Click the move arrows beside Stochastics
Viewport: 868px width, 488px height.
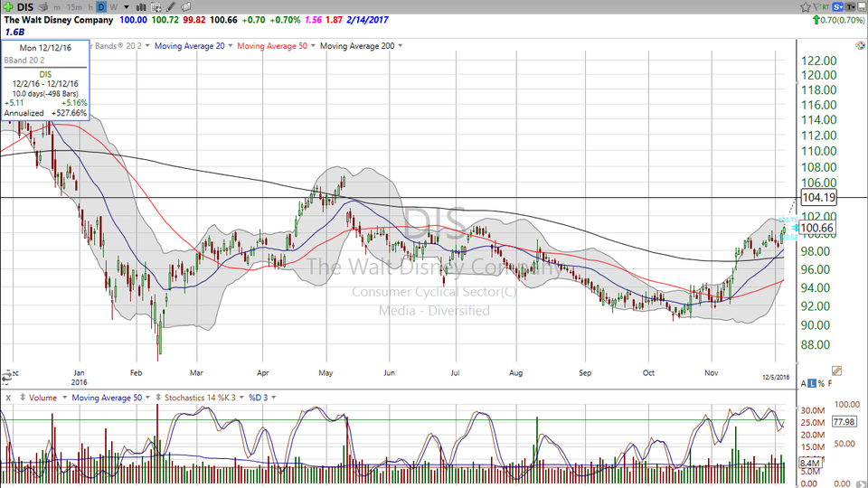coord(158,398)
